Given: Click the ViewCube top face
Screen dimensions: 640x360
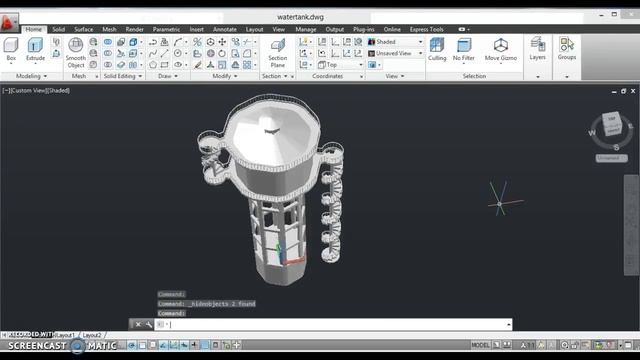Looking at the screenshot, I should click(x=611, y=119).
